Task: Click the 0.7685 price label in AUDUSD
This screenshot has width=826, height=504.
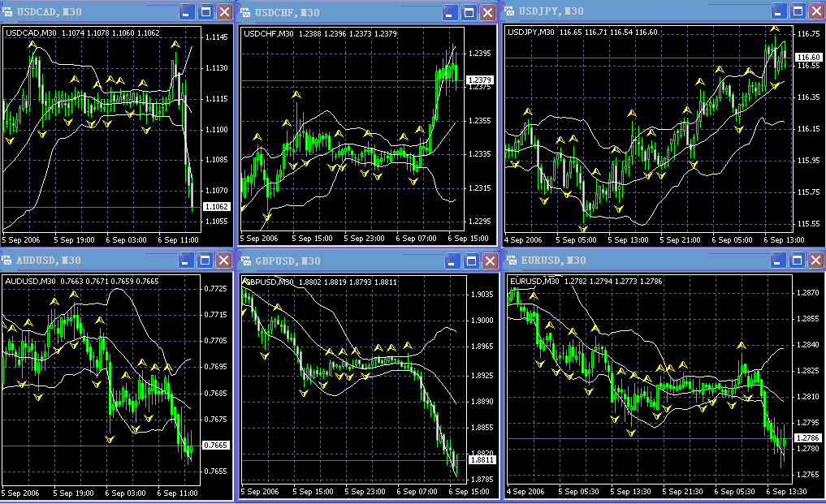Action: tap(215, 394)
